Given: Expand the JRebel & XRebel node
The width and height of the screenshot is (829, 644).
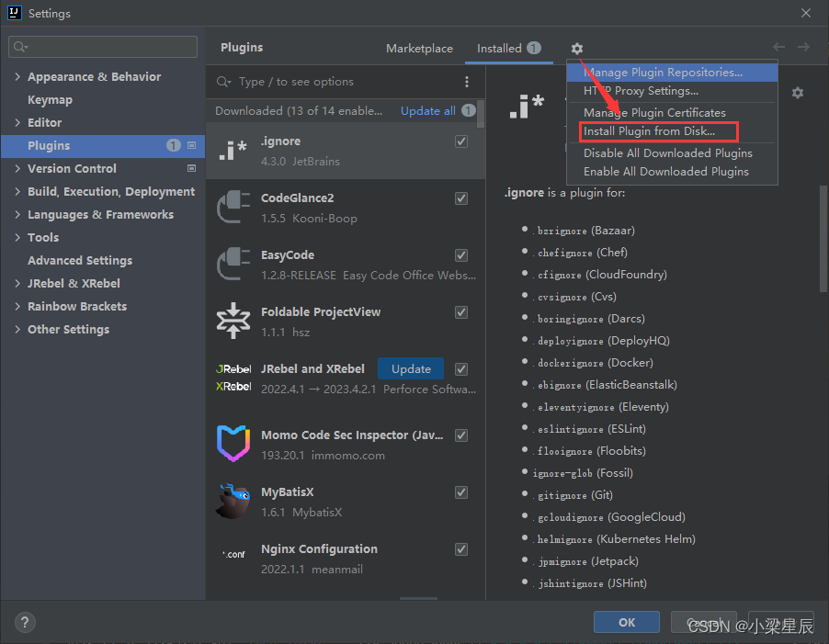Looking at the screenshot, I should (17, 283).
